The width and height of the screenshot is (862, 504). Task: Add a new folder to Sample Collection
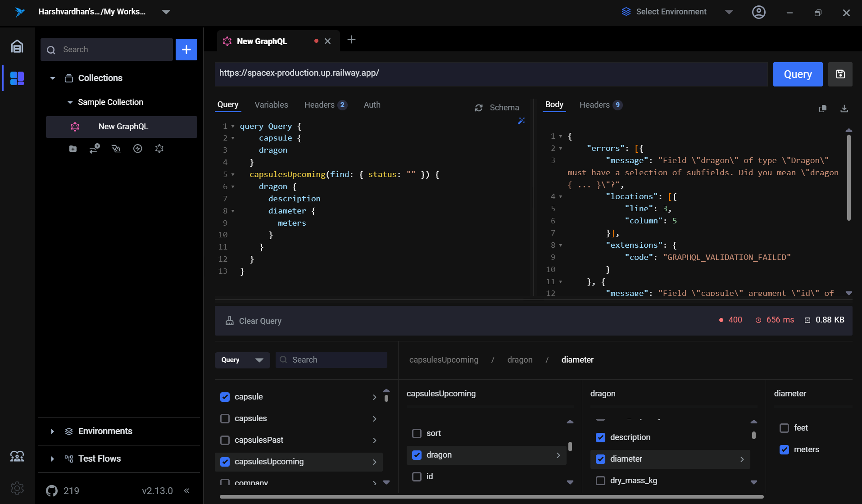coord(73,149)
